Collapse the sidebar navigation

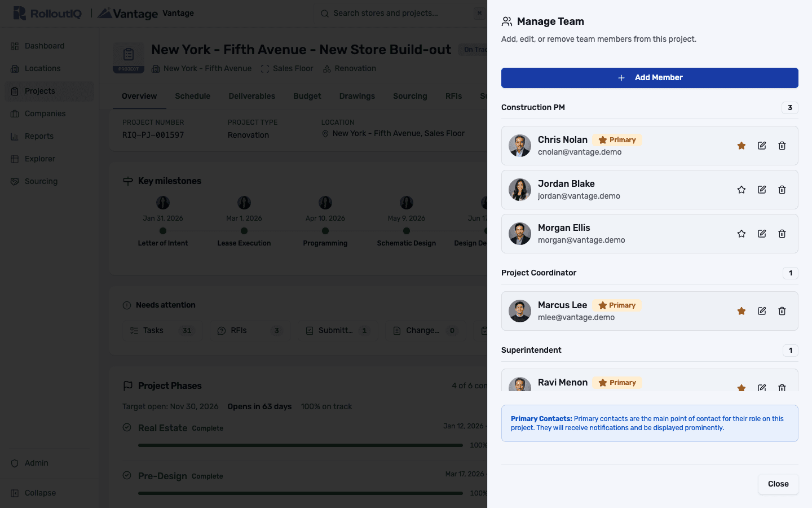49,493
